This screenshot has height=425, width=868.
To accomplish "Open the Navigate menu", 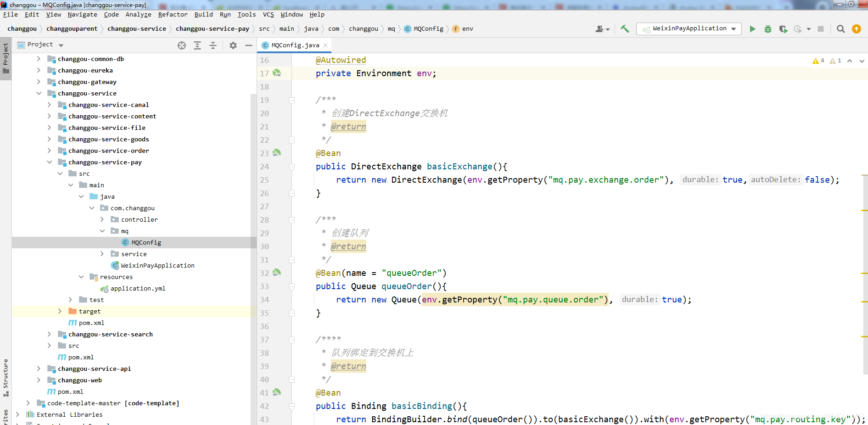I will (83, 14).
